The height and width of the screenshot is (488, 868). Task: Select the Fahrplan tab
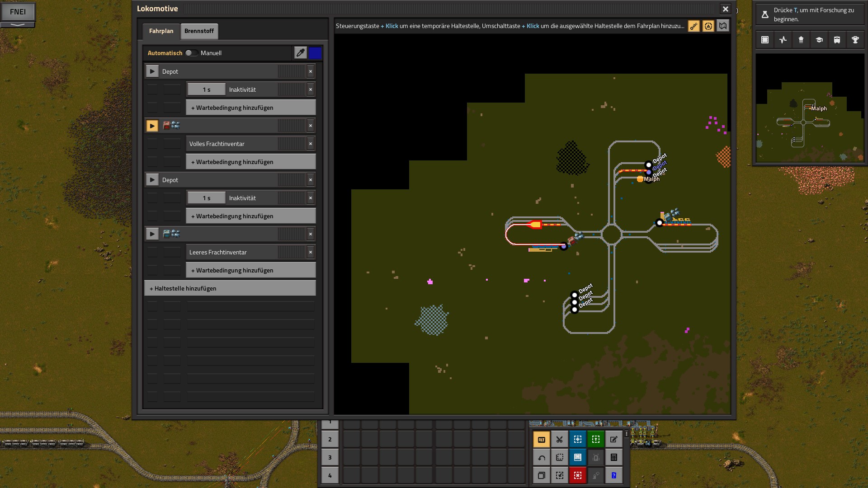[161, 31]
